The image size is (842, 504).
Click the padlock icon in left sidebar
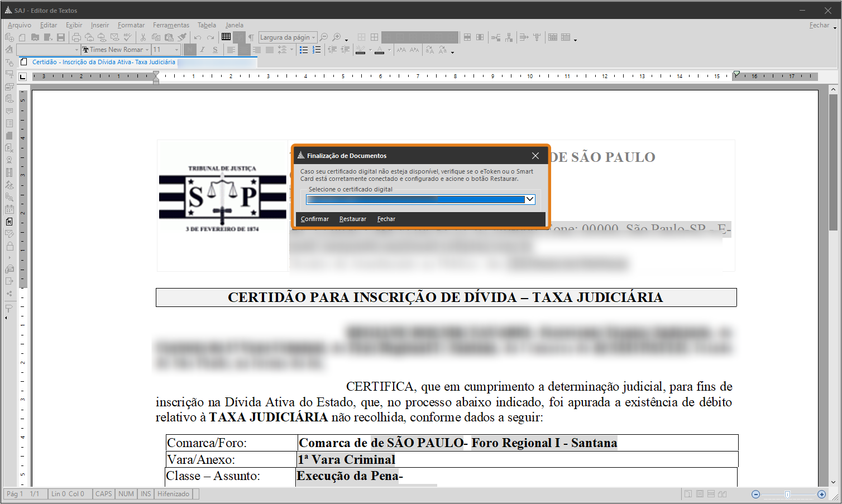pos(9,246)
